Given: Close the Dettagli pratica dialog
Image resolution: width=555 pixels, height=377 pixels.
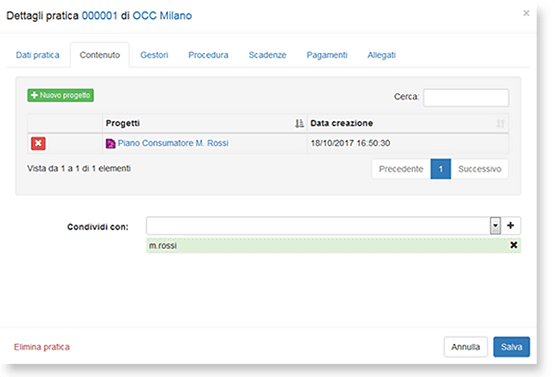Looking at the screenshot, I should pyautogui.click(x=526, y=13).
